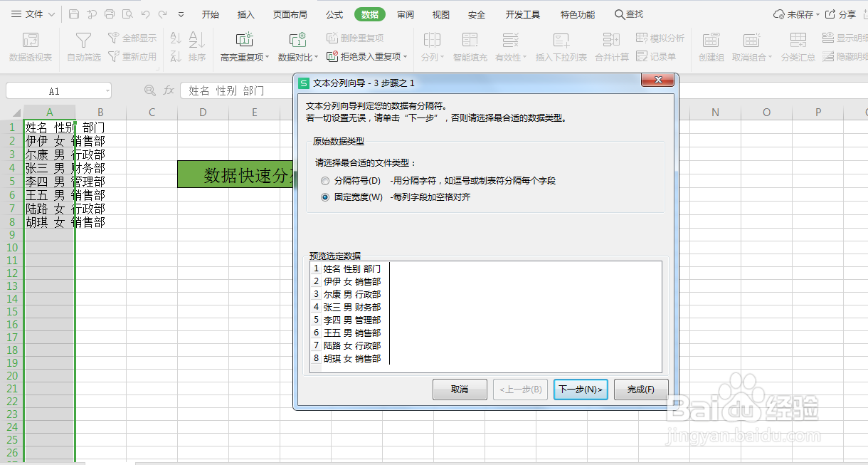Switch to the 插入 tab
The width and height of the screenshot is (868, 465).
(x=246, y=14)
